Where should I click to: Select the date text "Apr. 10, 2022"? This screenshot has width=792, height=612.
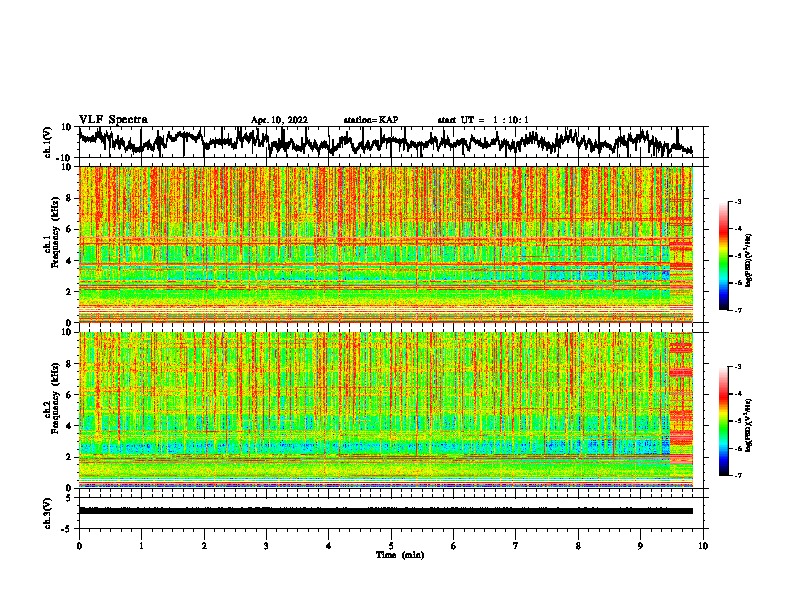click(x=279, y=120)
